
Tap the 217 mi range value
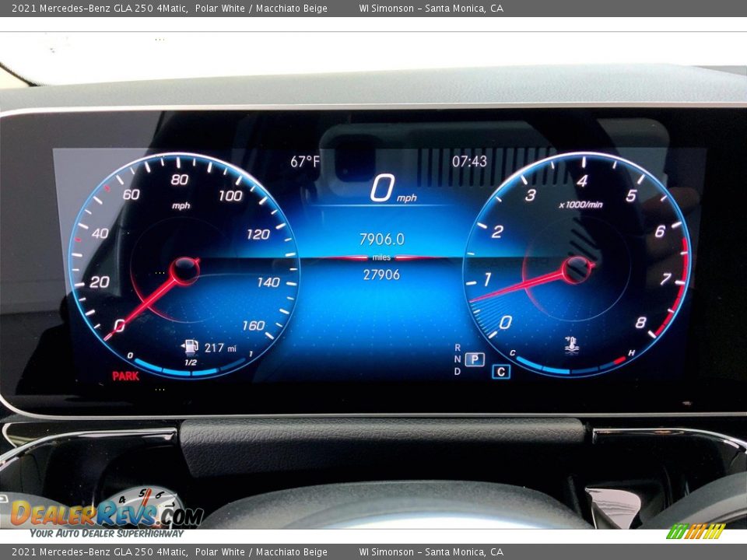click(220, 348)
